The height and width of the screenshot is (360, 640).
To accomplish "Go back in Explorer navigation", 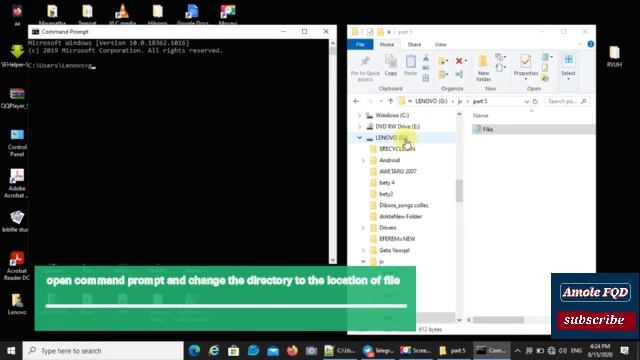I will click(x=356, y=101).
